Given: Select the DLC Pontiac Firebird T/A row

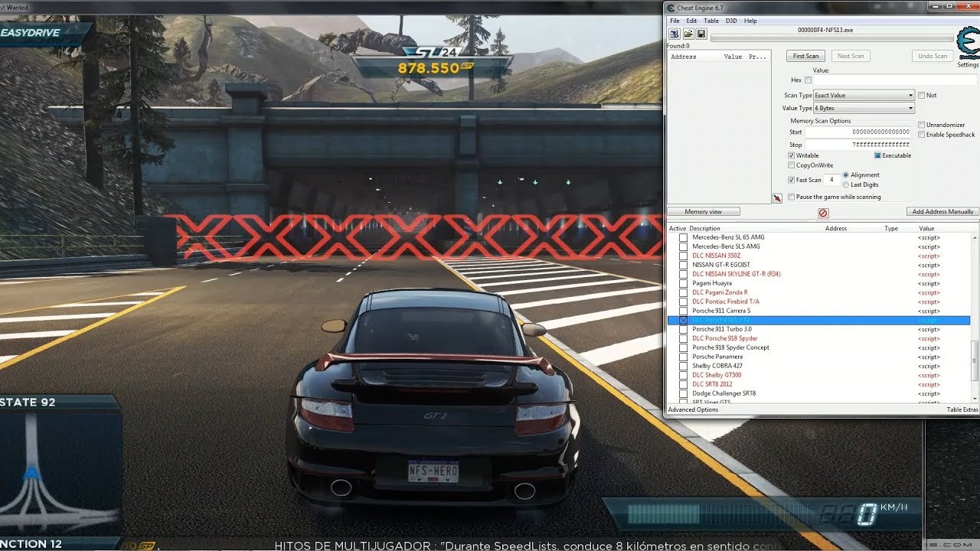Looking at the screenshot, I should pyautogui.click(x=818, y=302).
